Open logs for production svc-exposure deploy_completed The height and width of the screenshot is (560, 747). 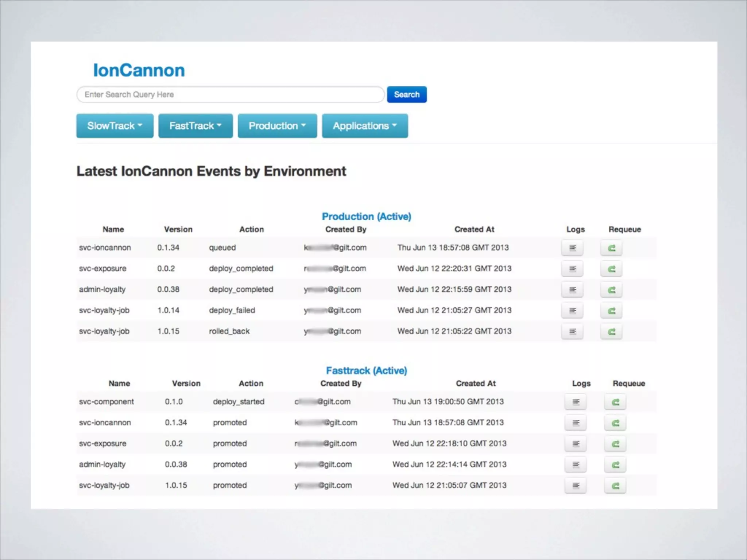[572, 269]
